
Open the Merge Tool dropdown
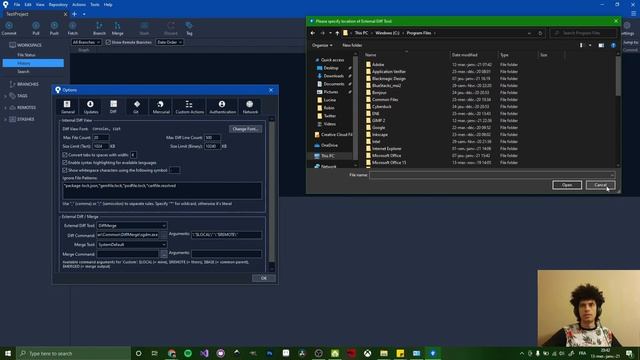(132, 244)
